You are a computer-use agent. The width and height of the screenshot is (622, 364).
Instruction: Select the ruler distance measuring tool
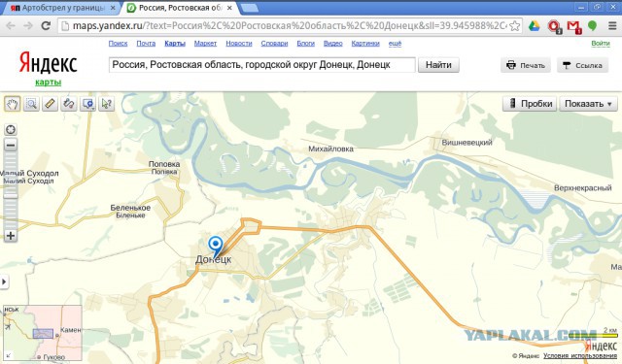(x=50, y=104)
